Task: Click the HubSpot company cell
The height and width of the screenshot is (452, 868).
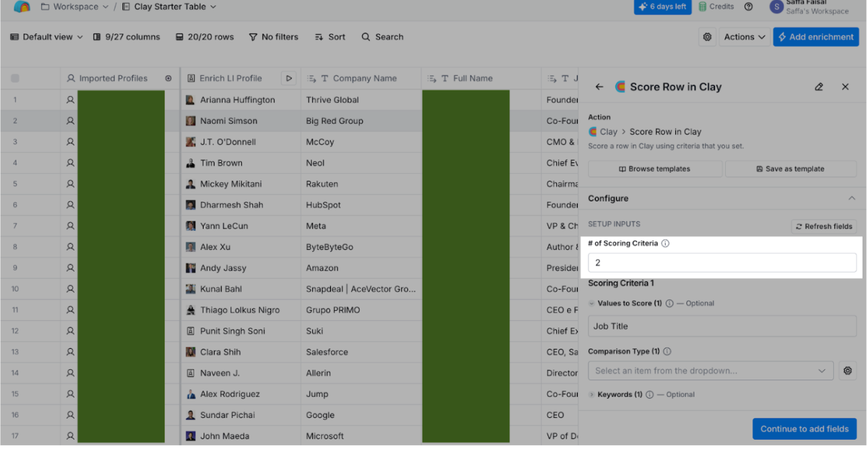Action: click(x=361, y=205)
